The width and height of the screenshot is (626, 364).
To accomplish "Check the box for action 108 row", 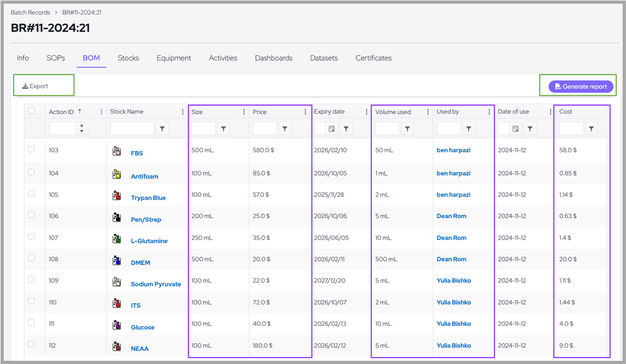I will click(31, 258).
